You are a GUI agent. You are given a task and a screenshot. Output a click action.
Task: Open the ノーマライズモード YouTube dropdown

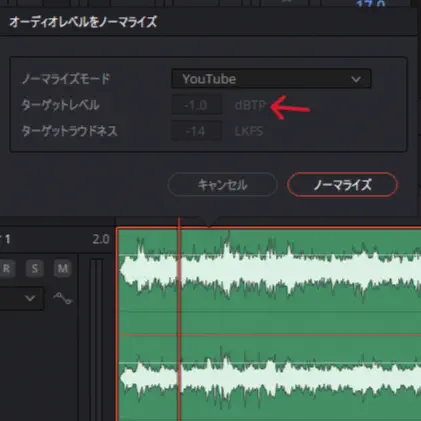pos(271,79)
